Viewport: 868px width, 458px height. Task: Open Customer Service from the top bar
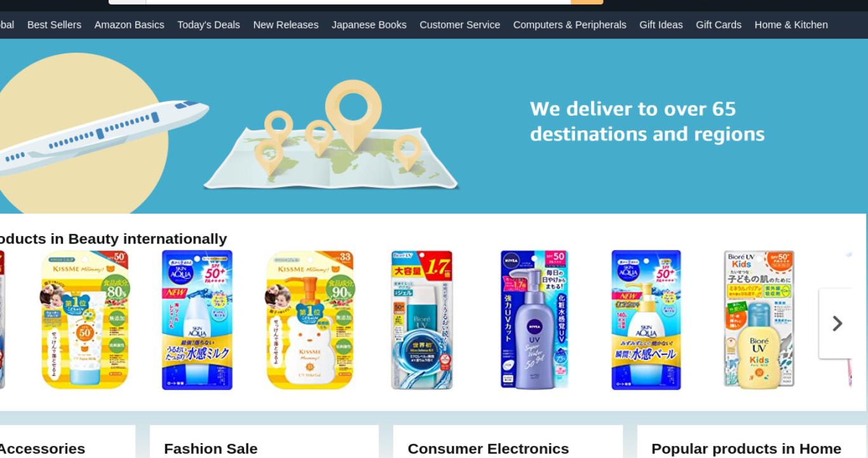(x=459, y=25)
